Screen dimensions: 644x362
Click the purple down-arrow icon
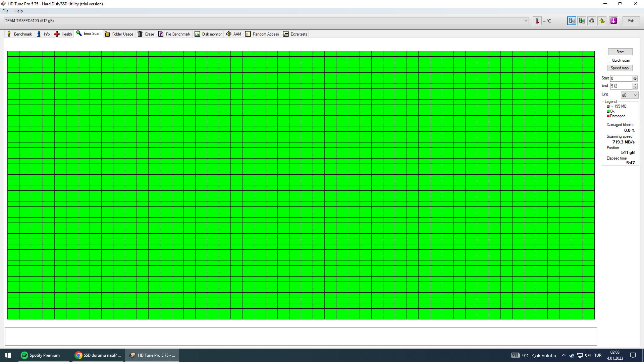pyautogui.click(x=613, y=21)
